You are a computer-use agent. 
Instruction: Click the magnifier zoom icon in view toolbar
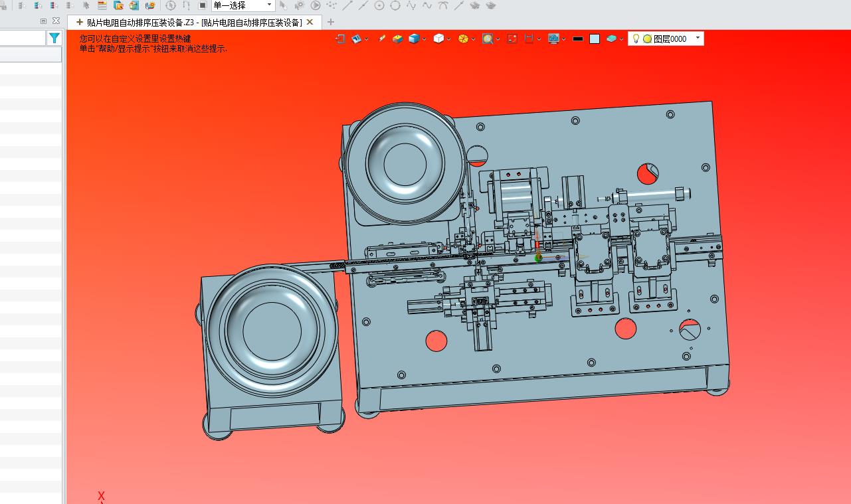pyautogui.click(x=488, y=39)
